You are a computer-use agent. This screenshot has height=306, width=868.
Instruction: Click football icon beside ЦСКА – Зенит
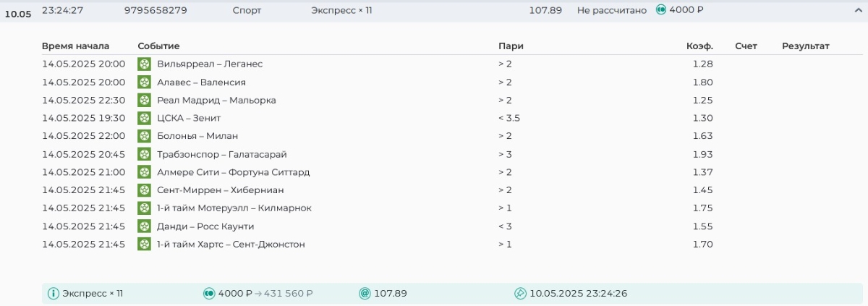144,118
